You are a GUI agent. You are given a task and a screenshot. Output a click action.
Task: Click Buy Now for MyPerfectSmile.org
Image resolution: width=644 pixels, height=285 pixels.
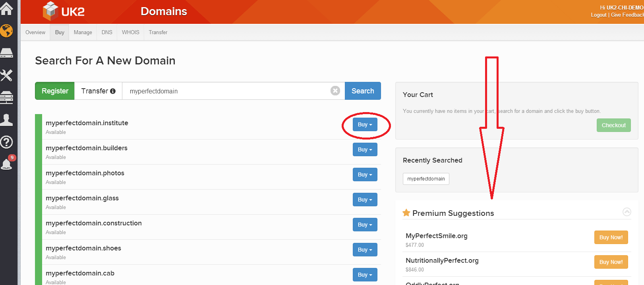tap(611, 237)
